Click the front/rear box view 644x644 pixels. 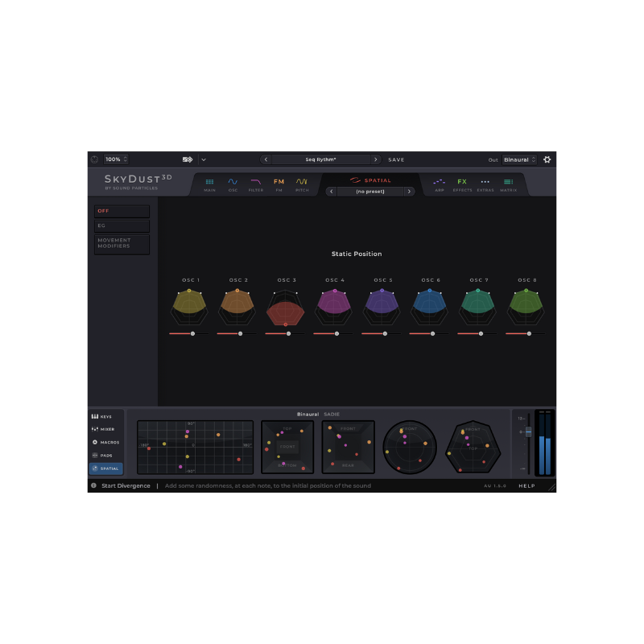[x=349, y=448]
